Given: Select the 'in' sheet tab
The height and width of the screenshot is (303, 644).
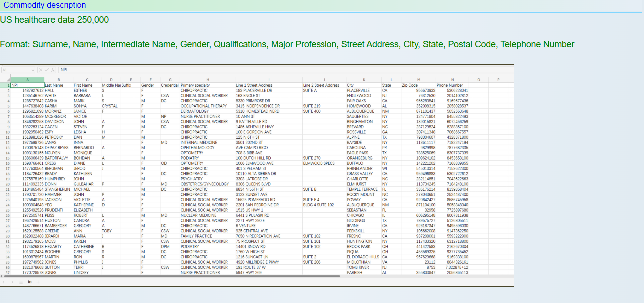Looking at the screenshot, I should (29, 282).
